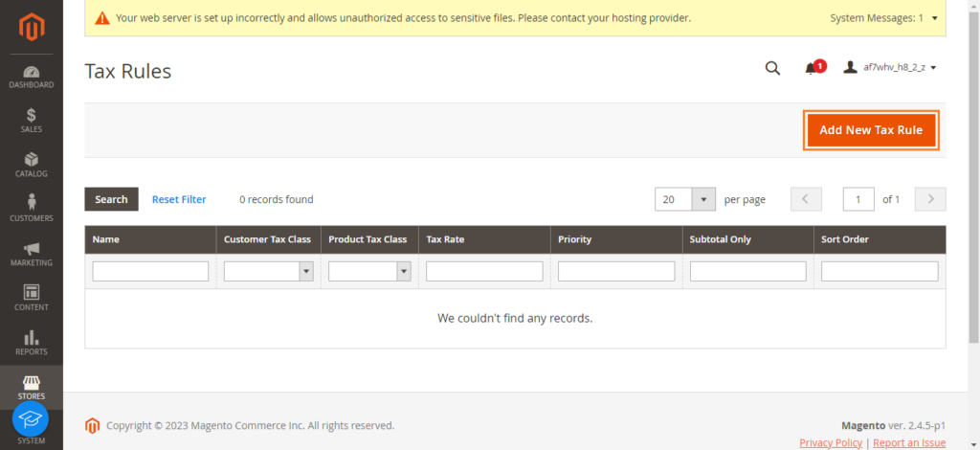Click the blue graduation cap help icon

pos(31,418)
